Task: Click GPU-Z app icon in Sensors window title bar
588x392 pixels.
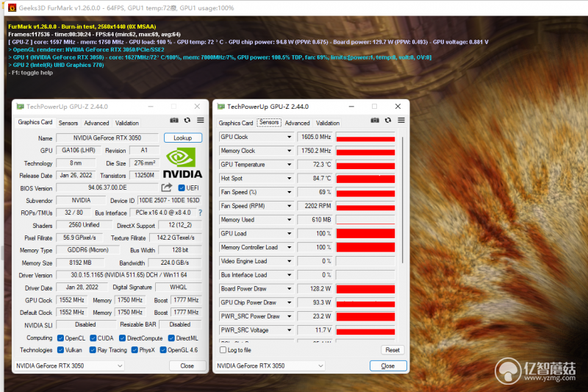Action: 221,107
